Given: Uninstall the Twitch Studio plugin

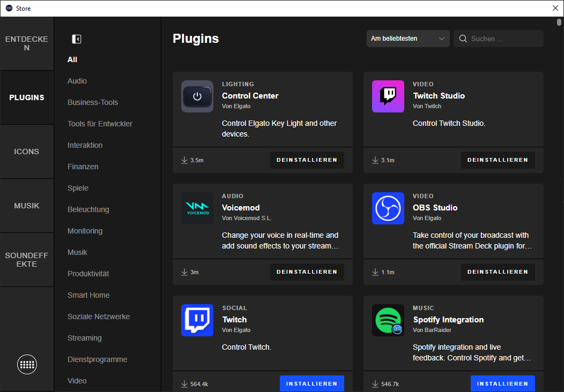Looking at the screenshot, I should [x=498, y=160].
